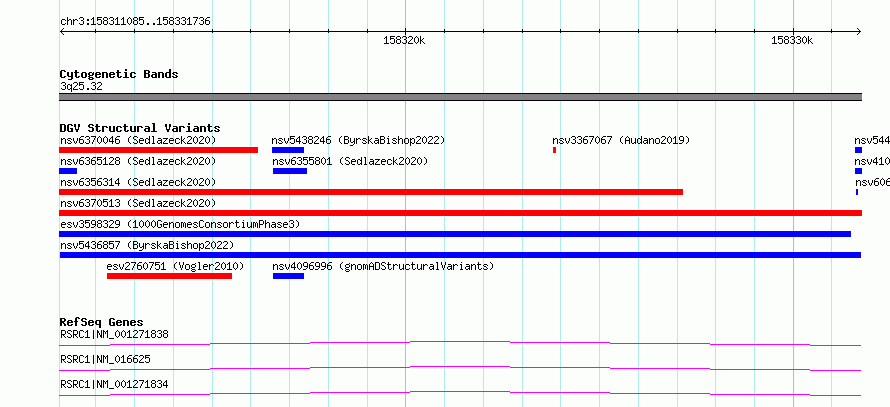
Task: Click the nsv6356314 (Sedlazeck2020) label
Action: [138, 182]
